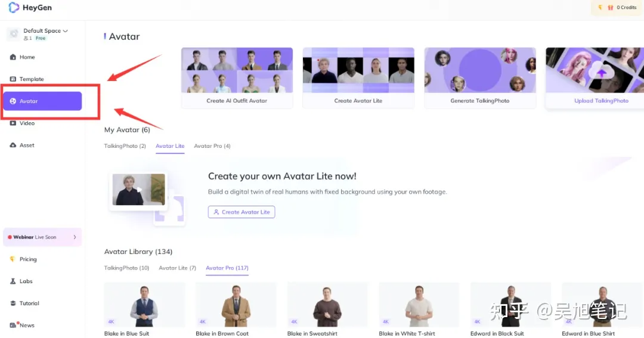The height and width of the screenshot is (338, 644).
Task: Switch to library TalkingPhoto (10) tab
Action: (126, 268)
